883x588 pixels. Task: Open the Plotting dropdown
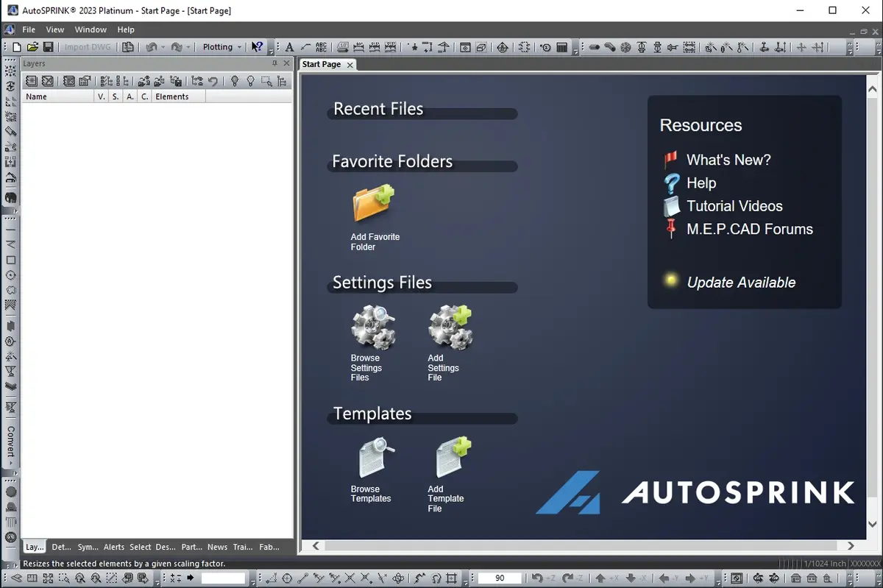221,47
